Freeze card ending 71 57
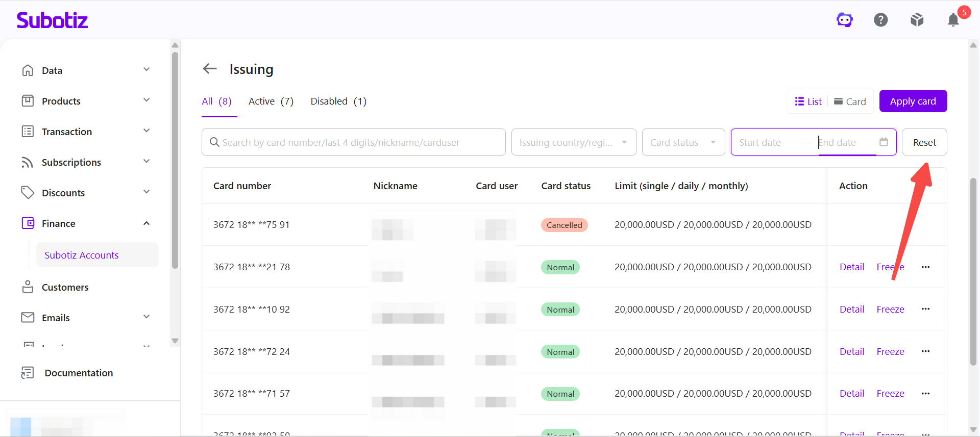Viewport: 980px width, 437px height. click(x=890, y=393)
